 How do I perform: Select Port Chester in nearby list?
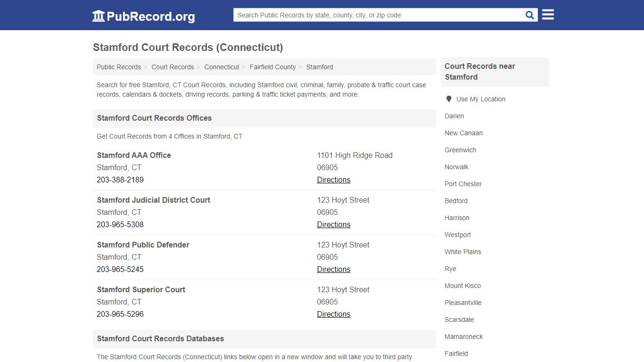point(463,184)
